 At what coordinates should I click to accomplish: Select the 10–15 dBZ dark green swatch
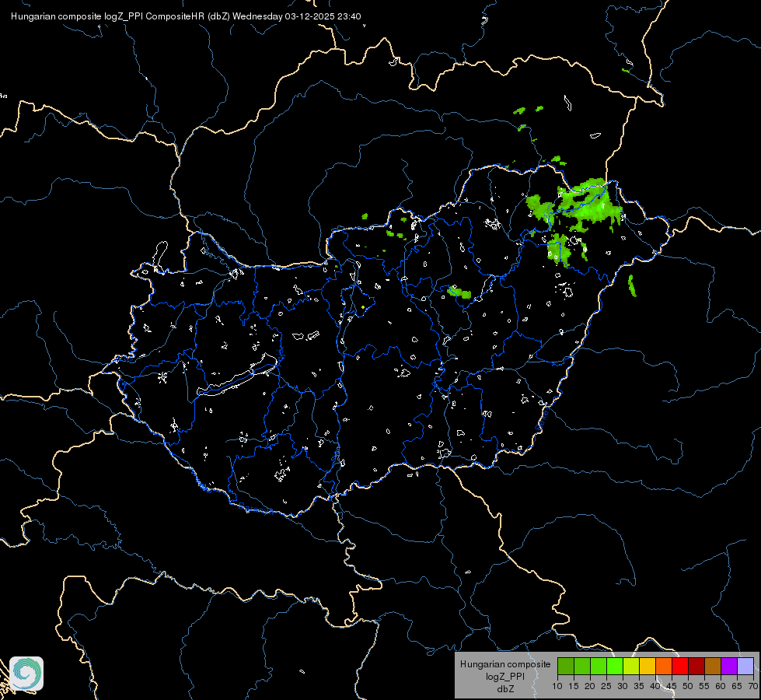[x=565, y=666]
